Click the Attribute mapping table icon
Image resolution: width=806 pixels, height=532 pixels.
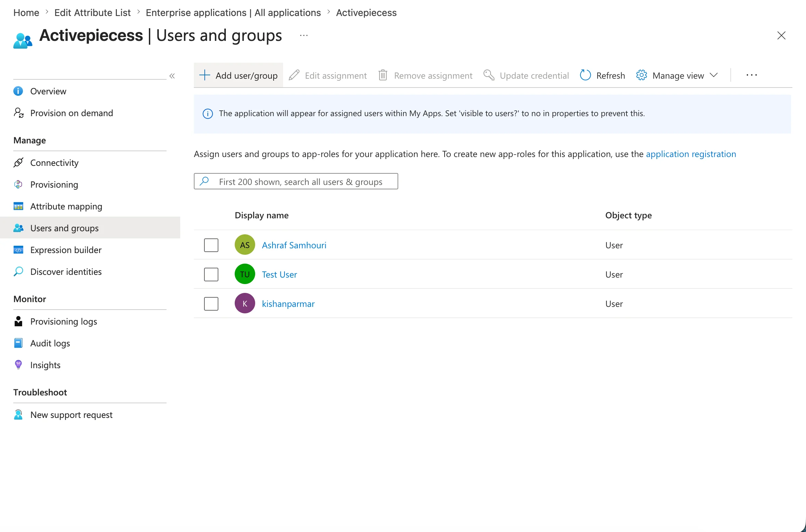click(x=18, y=206)
